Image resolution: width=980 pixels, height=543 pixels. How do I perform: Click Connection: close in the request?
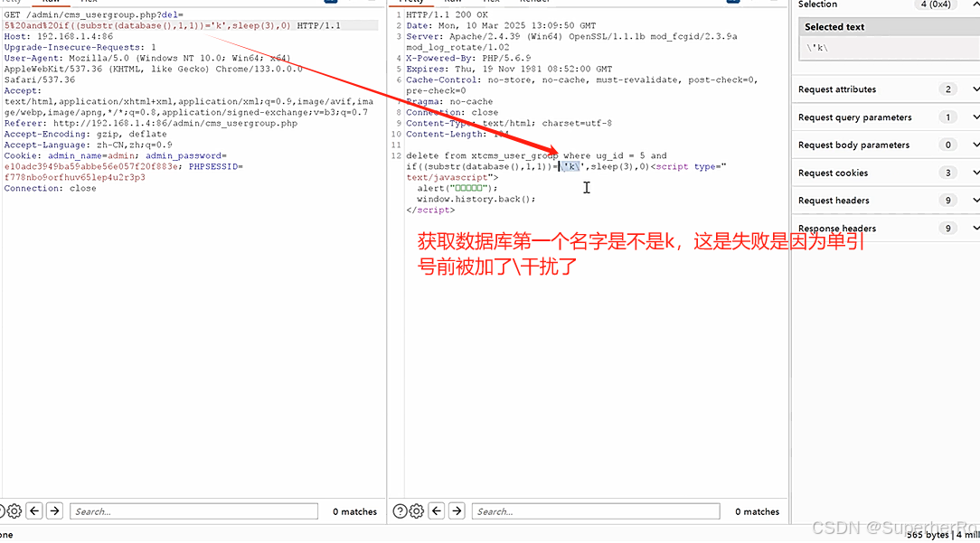[50, 188]
